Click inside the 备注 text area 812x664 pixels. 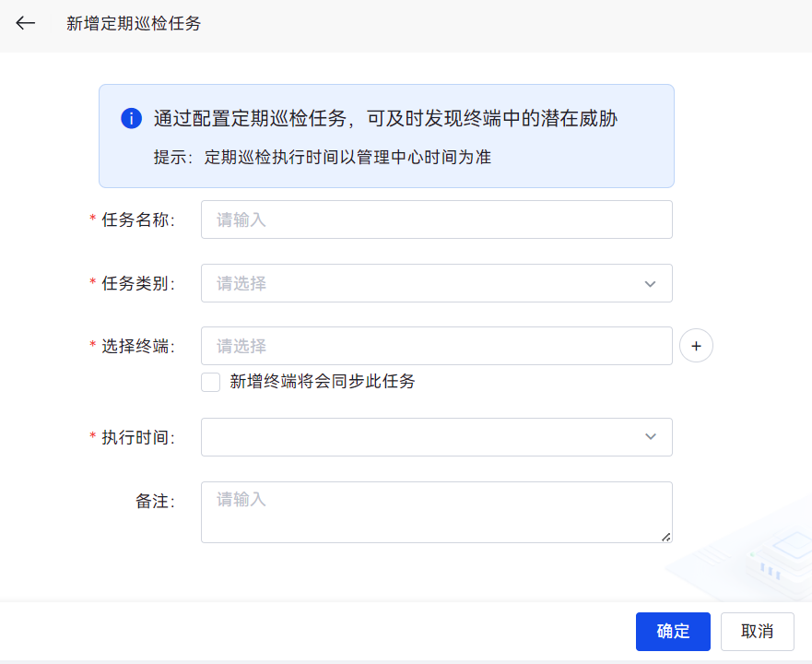pyautogui.click(x=436, y=512)
